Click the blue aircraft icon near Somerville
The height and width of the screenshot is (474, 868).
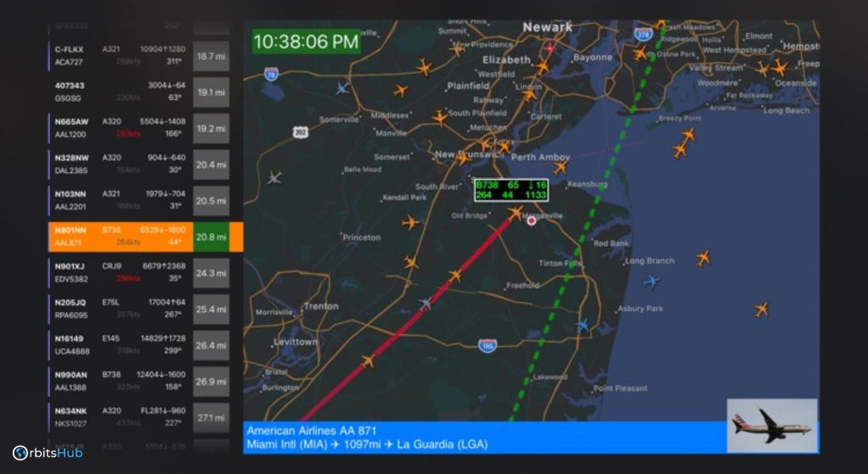coord(342,87)
